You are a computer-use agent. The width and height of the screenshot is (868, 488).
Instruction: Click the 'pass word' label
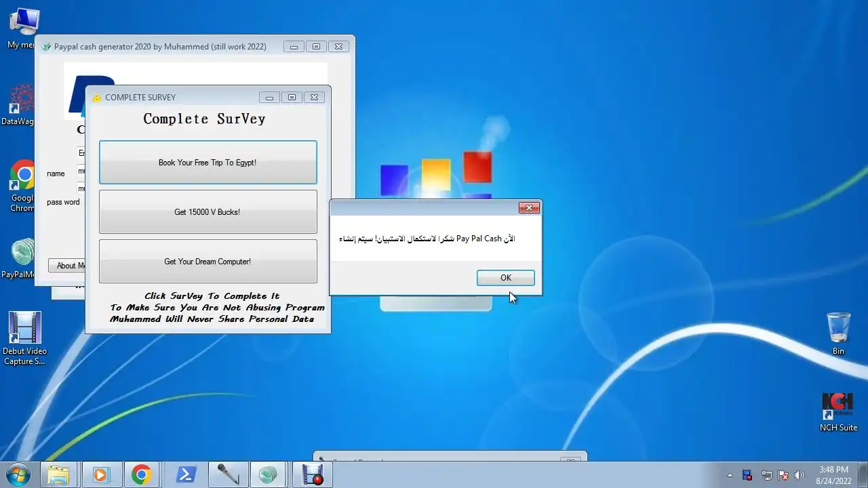(63, 202)
